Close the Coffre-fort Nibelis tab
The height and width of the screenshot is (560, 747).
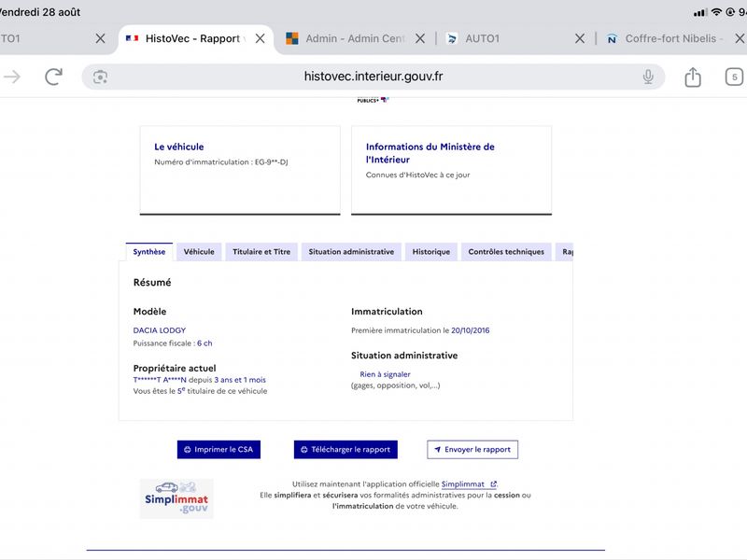click(740, 38)
